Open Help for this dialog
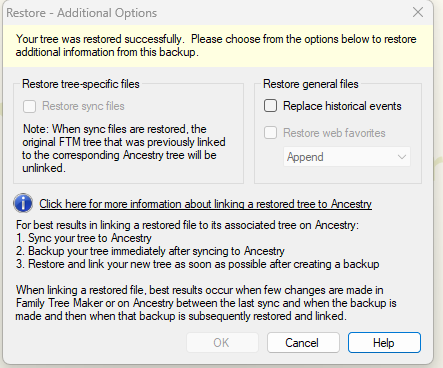443x368 pixels. [384, 342]
